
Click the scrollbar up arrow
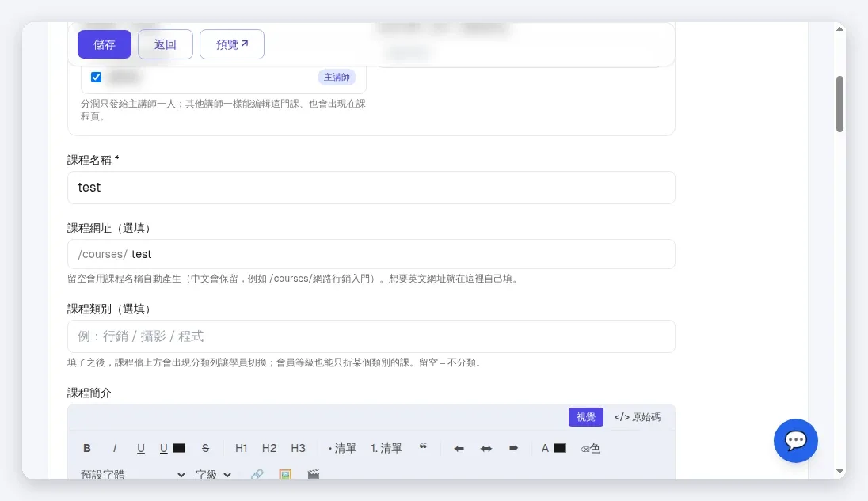pos(839,28)
